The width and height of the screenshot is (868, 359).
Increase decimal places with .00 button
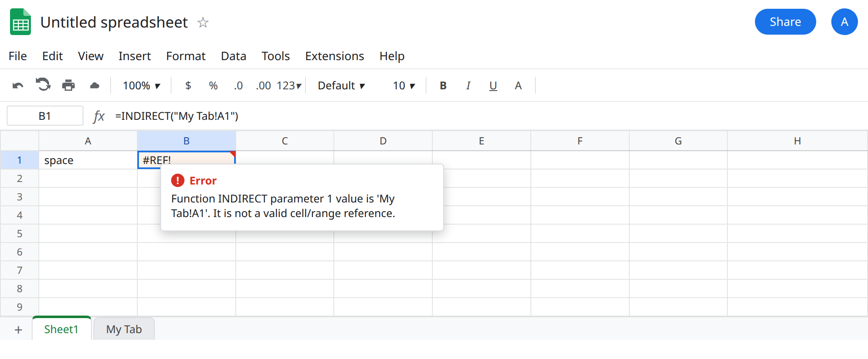click(263, 86)
